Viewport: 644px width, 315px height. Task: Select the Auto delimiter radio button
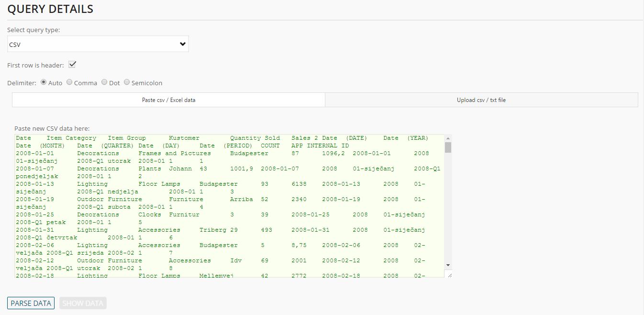tap(43, 82)
